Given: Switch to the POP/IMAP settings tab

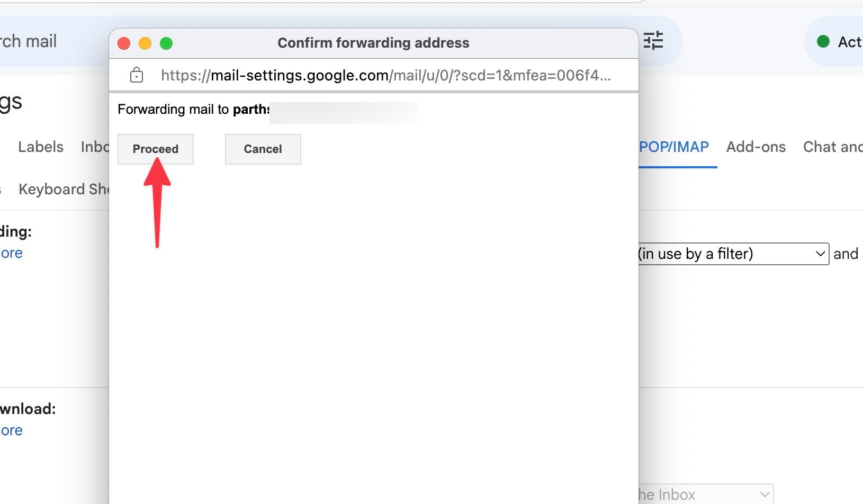Looking at the screenshot, I should point(673,147).
